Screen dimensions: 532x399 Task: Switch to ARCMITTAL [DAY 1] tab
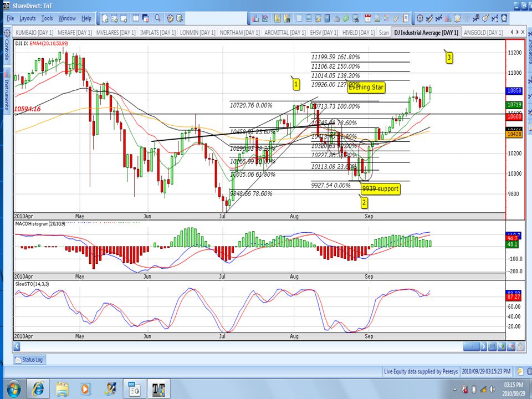point(285,33)
